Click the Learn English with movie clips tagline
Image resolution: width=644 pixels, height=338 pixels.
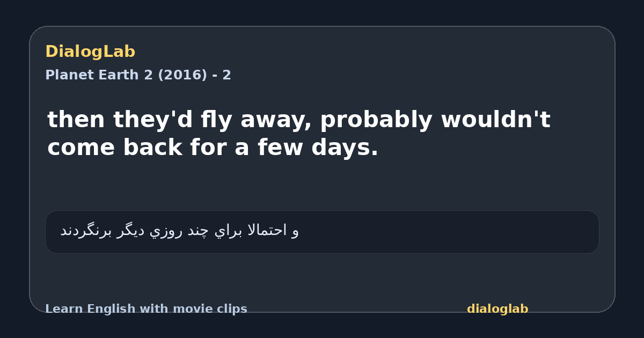pyautogui.click(x=146, y=309)
